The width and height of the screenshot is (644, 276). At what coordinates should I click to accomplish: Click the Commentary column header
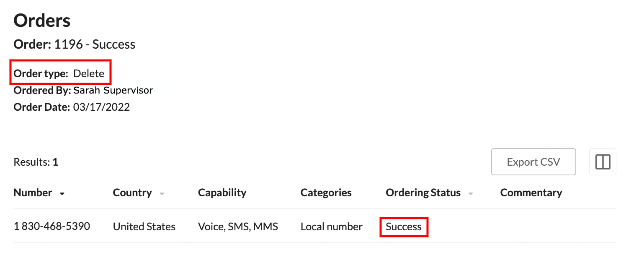coord(531,193)
